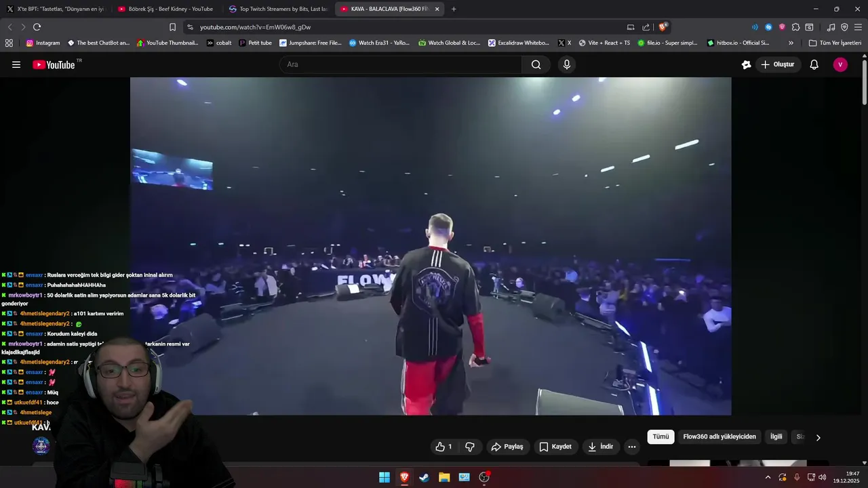Viewport: 868px width, 488px height.
Task: Open more actions three-dot menu under video
Action: [x=632, y=447]
